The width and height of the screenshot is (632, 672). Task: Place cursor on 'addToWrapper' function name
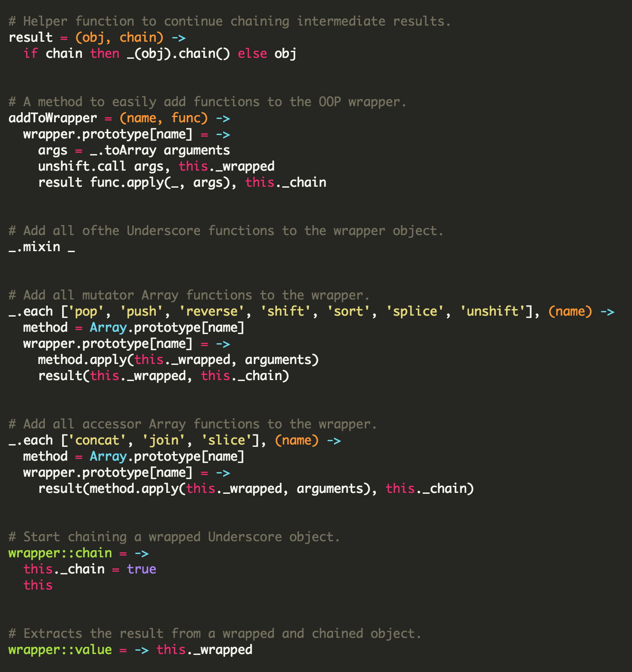coord(53,118)
